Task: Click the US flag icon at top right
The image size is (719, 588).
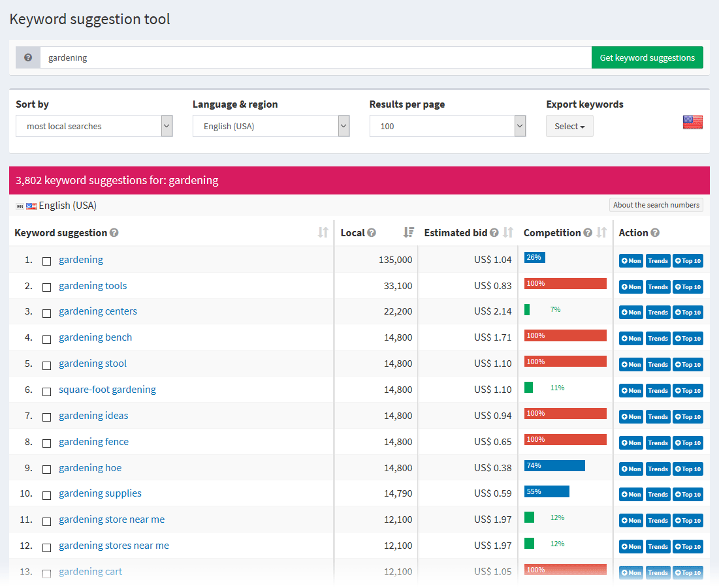Action: click(x=692, y=122)
